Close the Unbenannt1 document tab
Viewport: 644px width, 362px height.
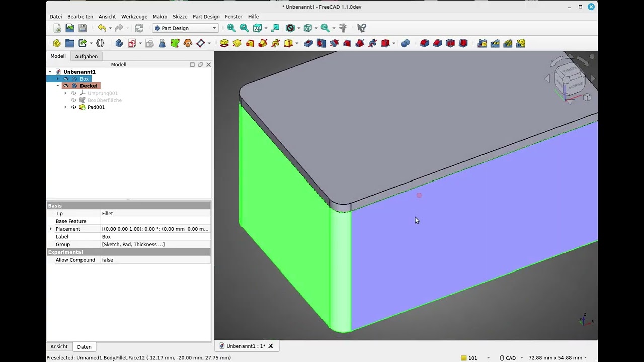271,346
